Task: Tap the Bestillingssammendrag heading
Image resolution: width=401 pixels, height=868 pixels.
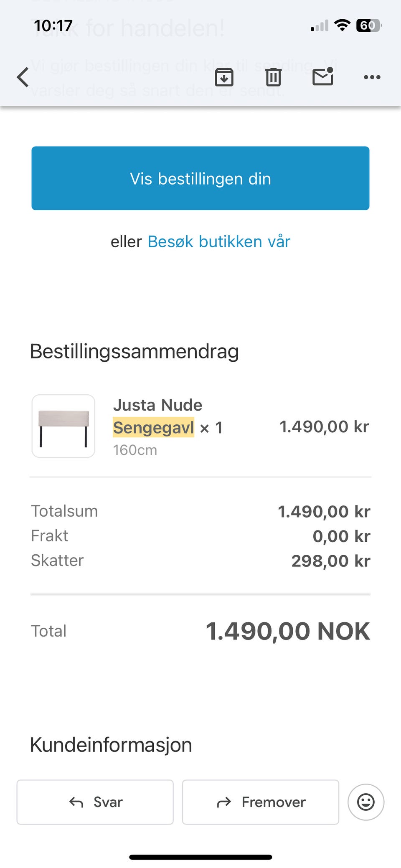Action: click(135, 352)
